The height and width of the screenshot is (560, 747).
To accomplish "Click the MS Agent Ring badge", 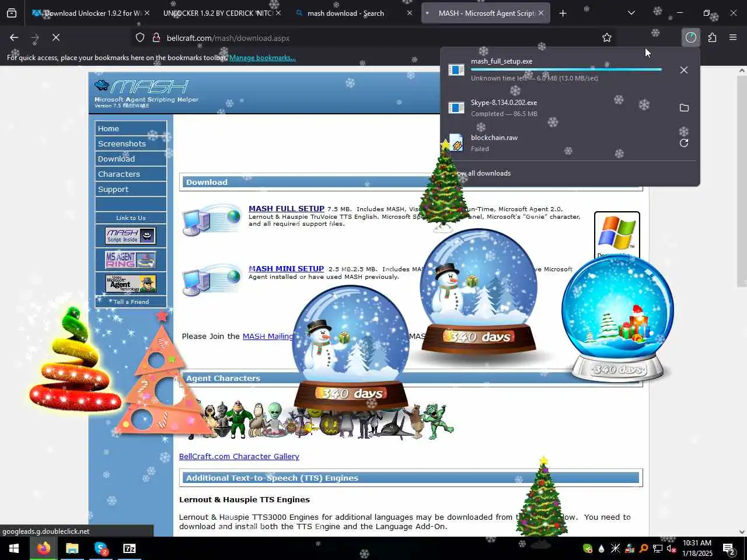I will [131, 260].
